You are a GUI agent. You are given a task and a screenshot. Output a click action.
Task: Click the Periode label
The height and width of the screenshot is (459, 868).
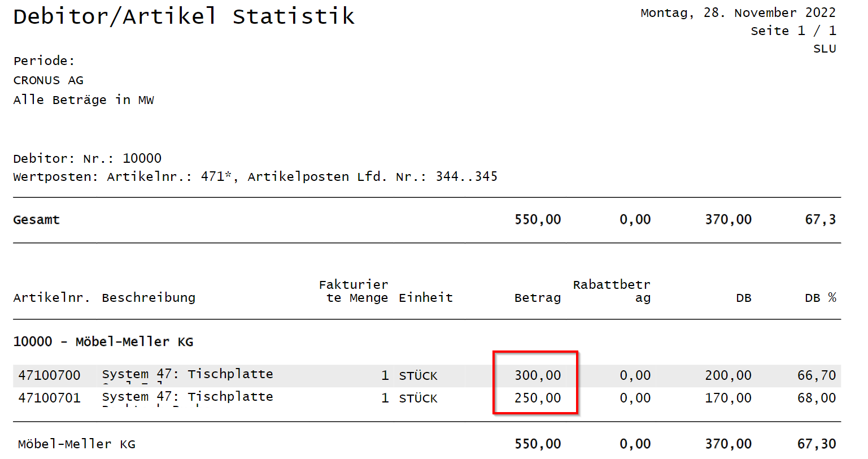tap(44, 61)
